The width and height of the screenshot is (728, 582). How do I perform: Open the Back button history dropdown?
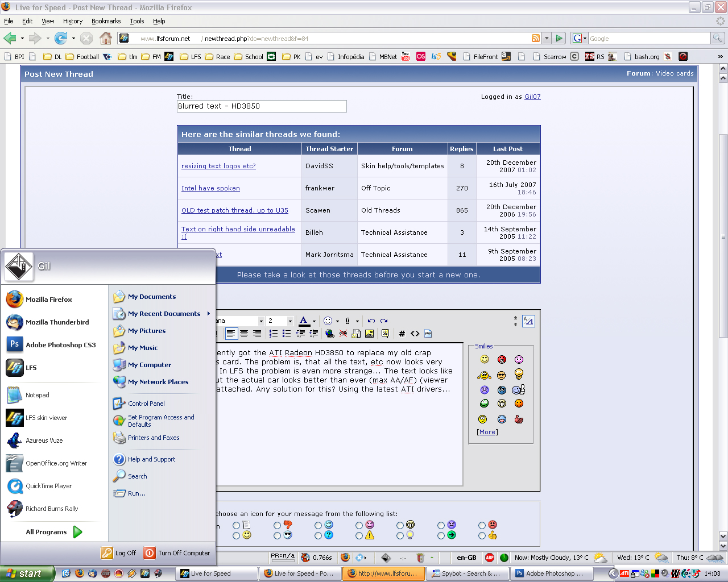[x=22, y=38]
